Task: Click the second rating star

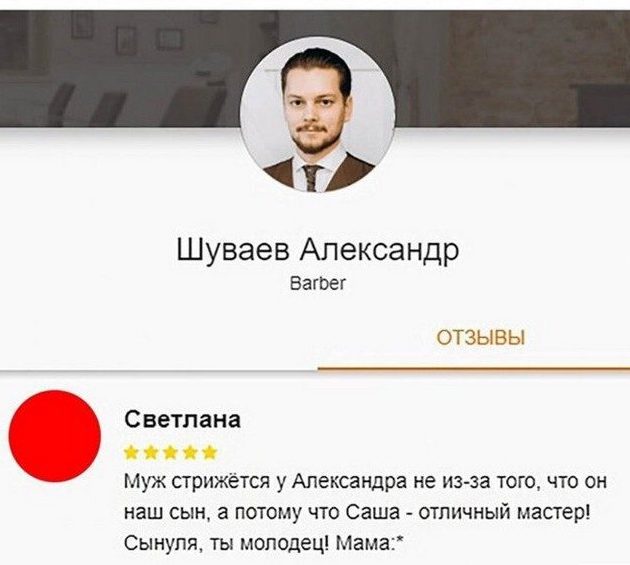Action: point(150,452)
